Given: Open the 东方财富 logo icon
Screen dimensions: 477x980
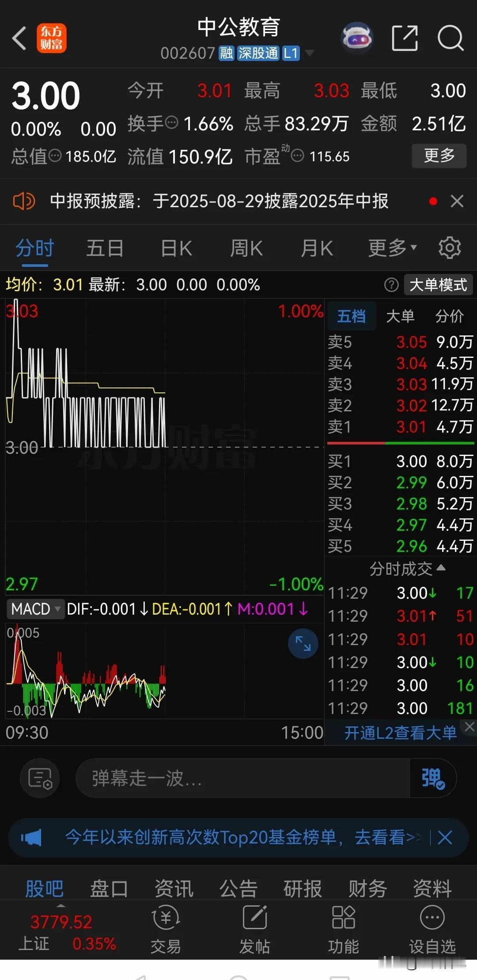Looking at the screenshot, I should pyautogui.click(x=51, y=38).
